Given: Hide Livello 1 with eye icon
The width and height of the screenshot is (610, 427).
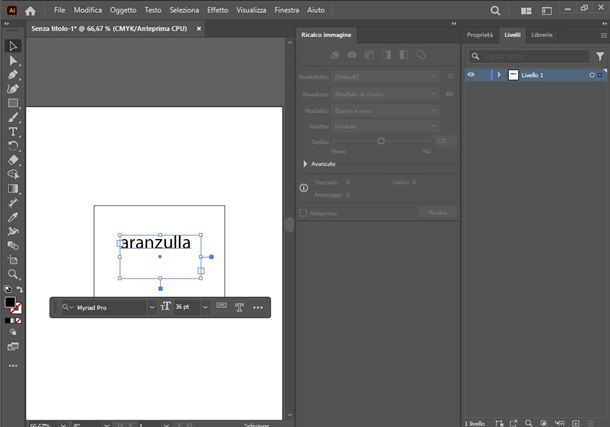Looking at the screenshot, I should click(x=471, y=75).
